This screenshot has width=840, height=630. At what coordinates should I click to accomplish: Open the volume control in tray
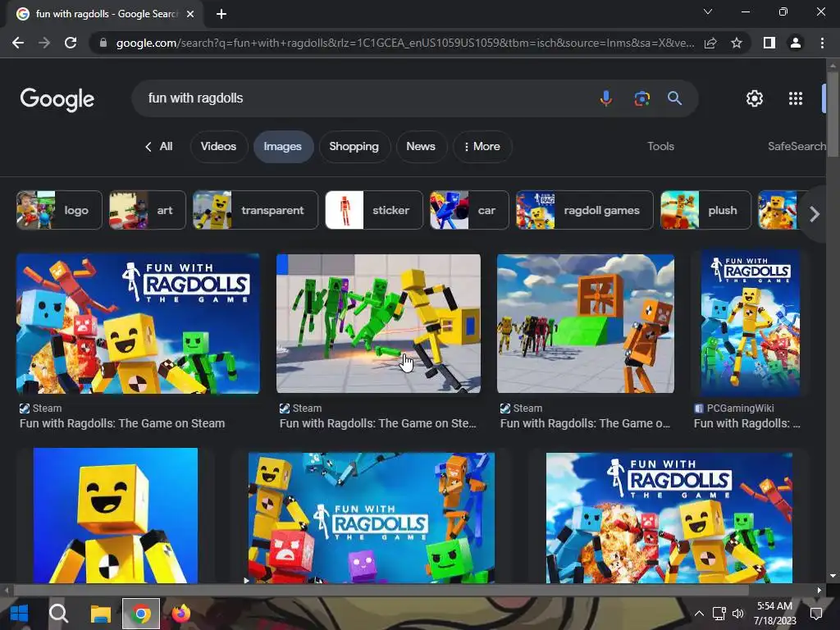pyautogui.click(x=737, y=614)
